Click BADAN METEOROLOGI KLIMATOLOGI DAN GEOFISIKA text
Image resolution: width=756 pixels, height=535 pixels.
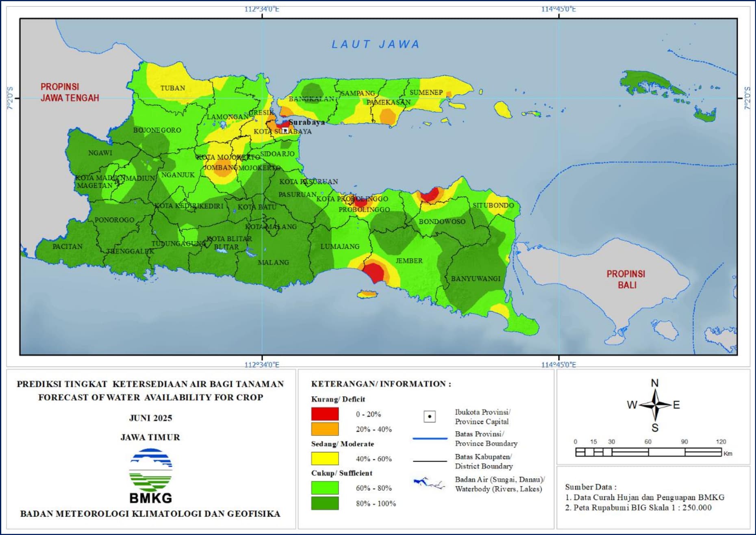click(150, 513)
